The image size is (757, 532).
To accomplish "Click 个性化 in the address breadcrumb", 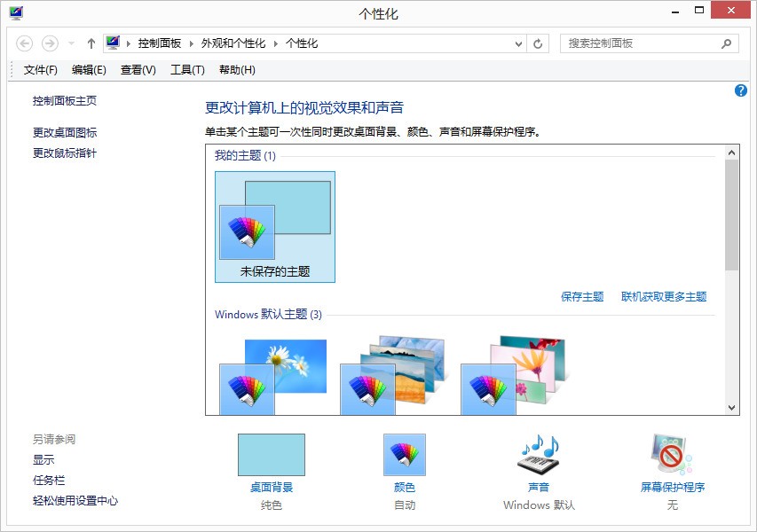I will 302,43.
